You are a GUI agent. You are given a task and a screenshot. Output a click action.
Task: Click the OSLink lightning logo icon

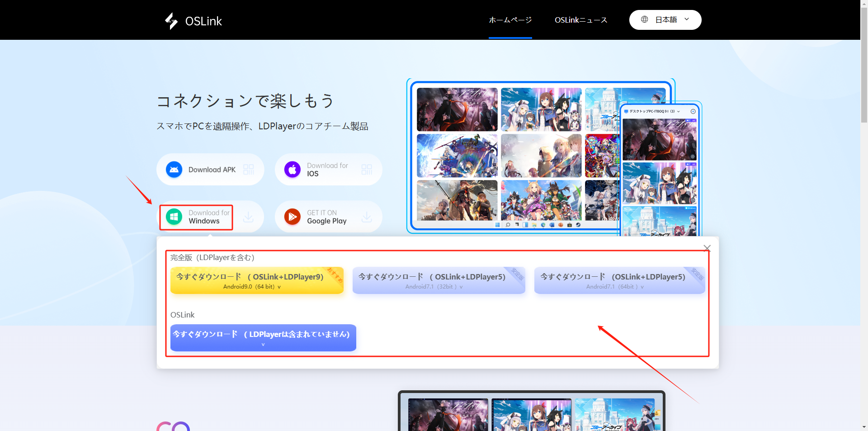[171, 21]
